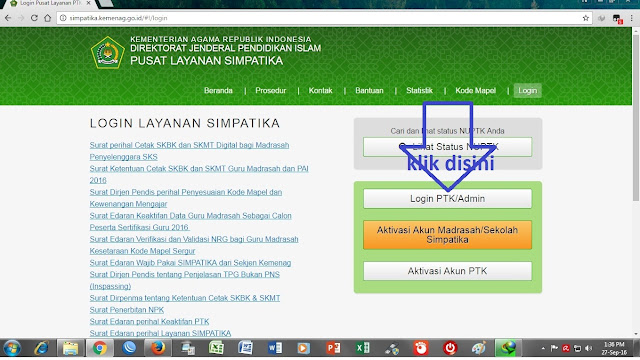
Task: Open Surat Edaran perihal Layanan SIMPATIKA link
Action: [x=160, y=333]
